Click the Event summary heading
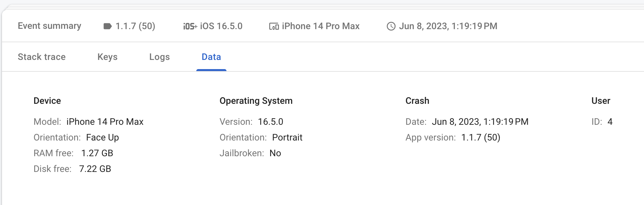The image size is (644, 205). [x=50, y=26]
